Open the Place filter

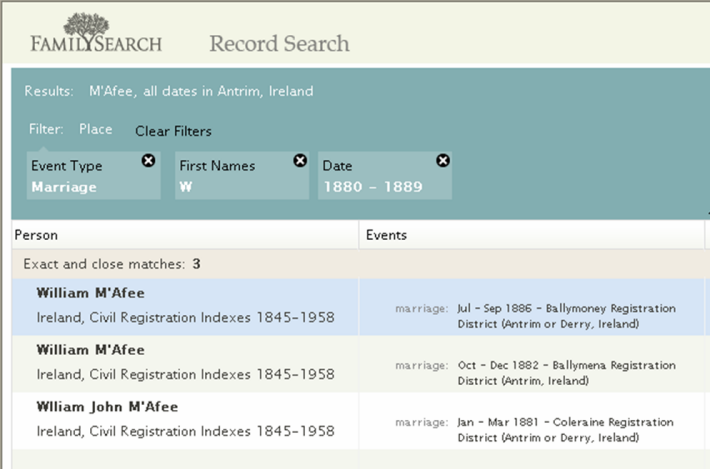pos(96,129)
